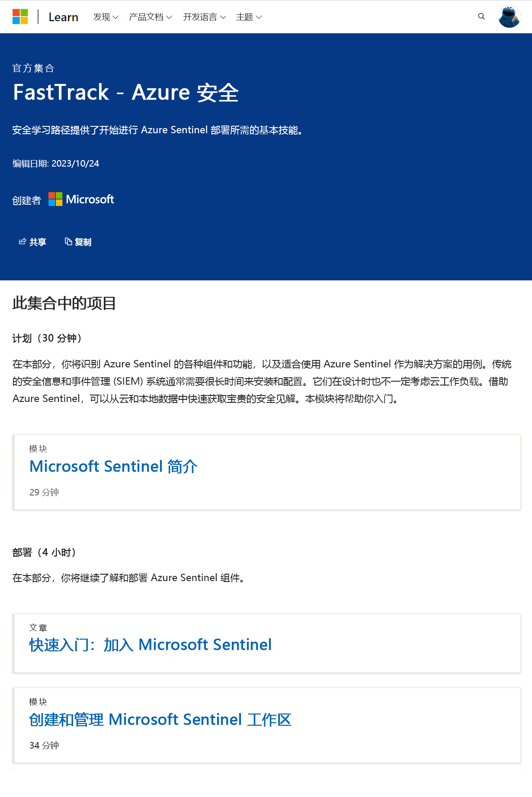Click the 发现 chevron arrow

pyautogui.click(x=115, y=17)
